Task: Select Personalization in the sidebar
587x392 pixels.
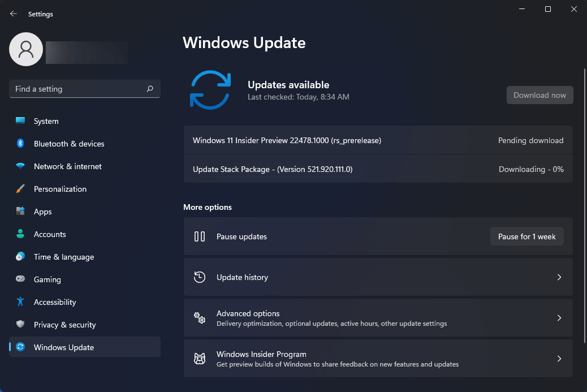Action: (85, 189)
